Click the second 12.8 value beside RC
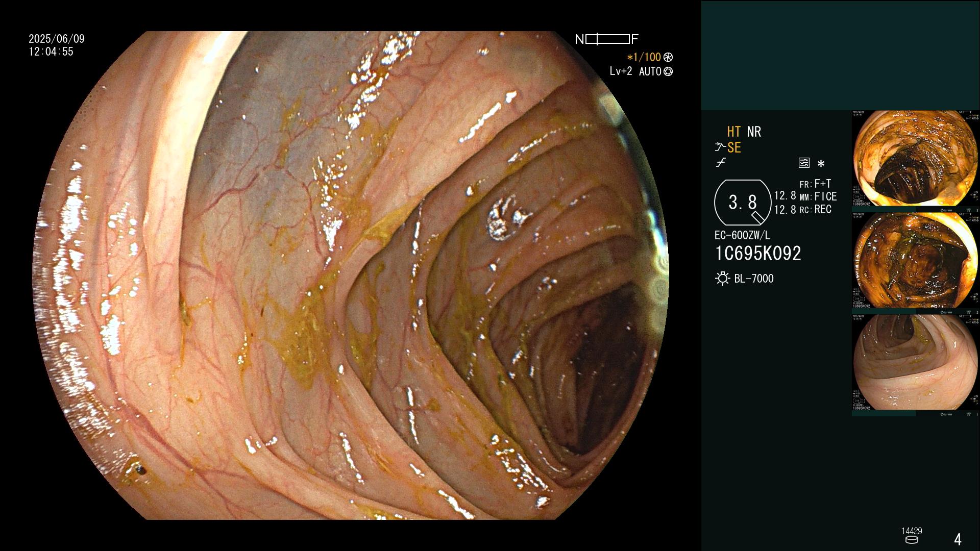Image resolution: width=980 pixels, height=551 pixels. [785, 209]
